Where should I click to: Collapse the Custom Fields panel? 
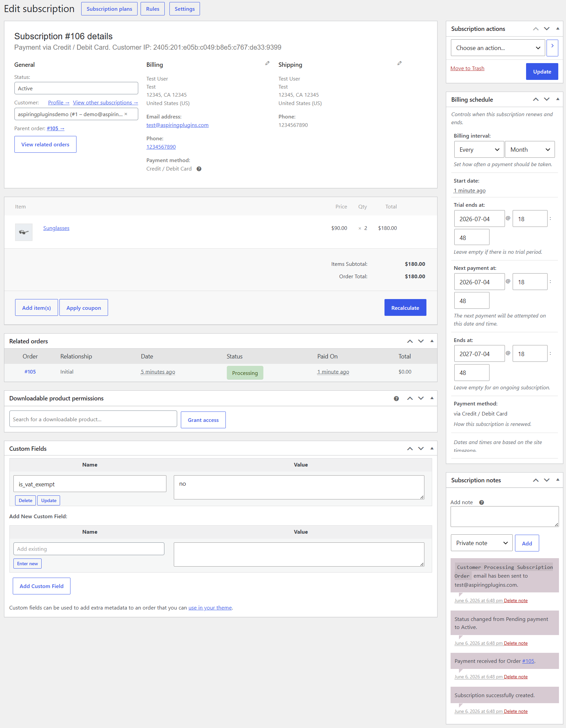[432, 449]
